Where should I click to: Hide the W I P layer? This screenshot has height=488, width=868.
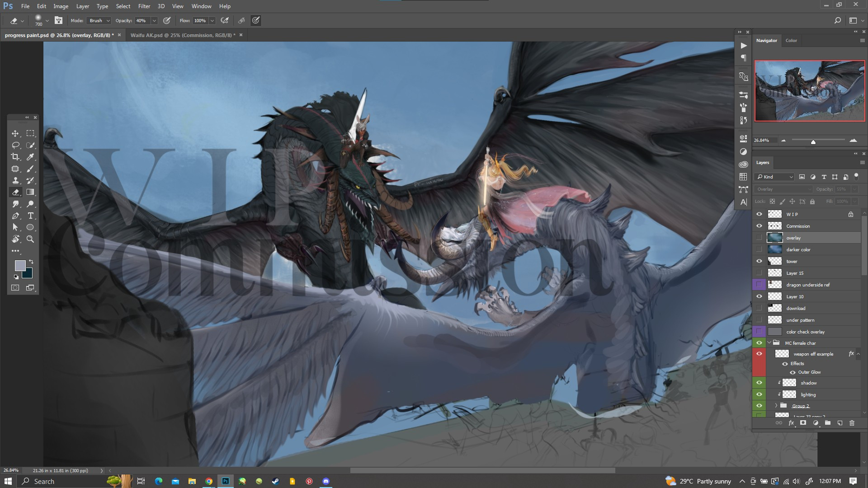[759, 215]
